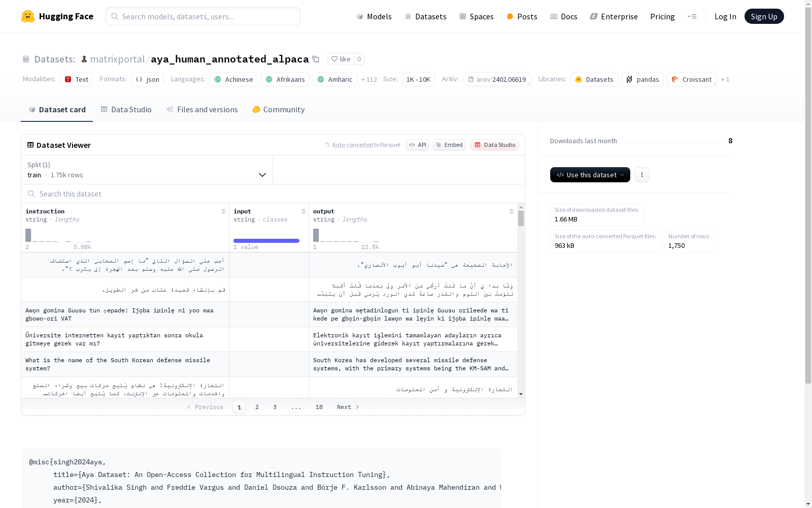Switch to Dataset card tab
Image resolution: width=812 pixels, height=508 pixels.
point(57,109)
